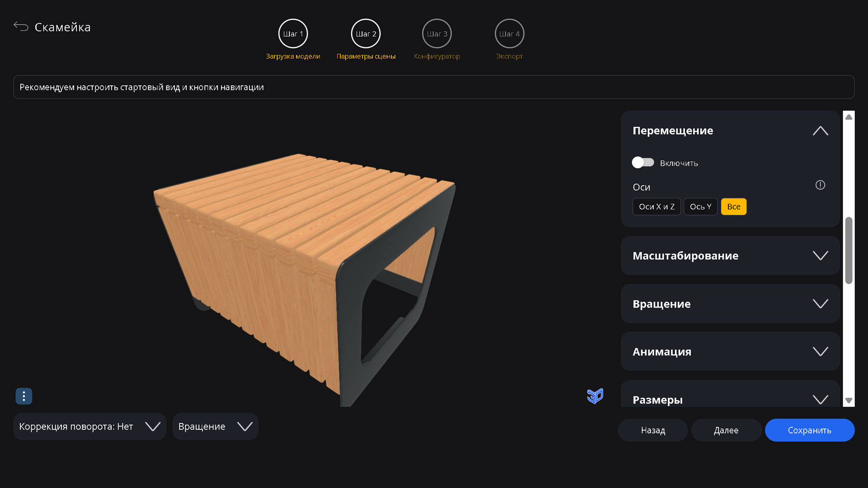Open the three-dot viewport menu
The width and height of the screenshot is (868, 488).
(24, 396)
